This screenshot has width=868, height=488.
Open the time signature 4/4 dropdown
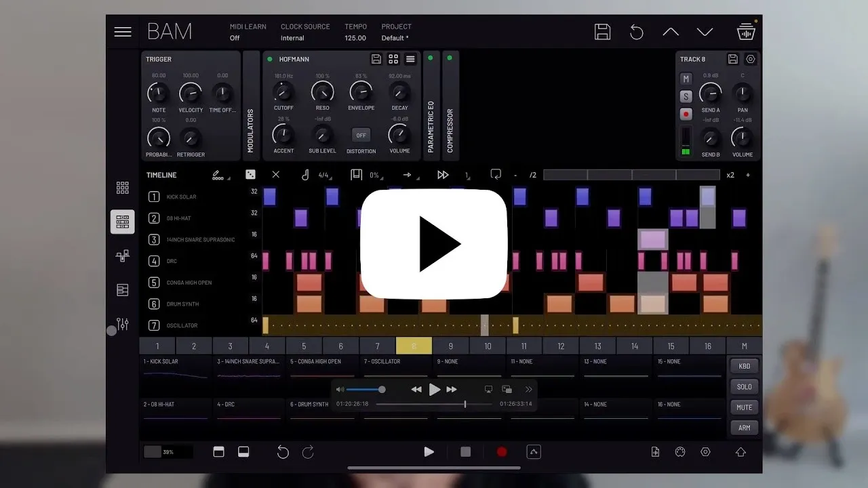[323, 175]
